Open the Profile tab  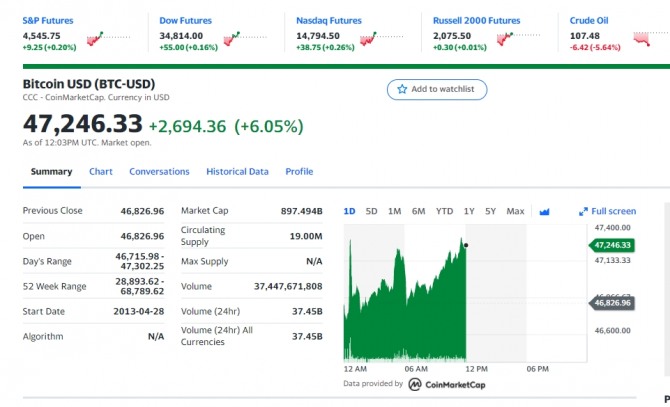pyautogui.click(x=299, y=171)
